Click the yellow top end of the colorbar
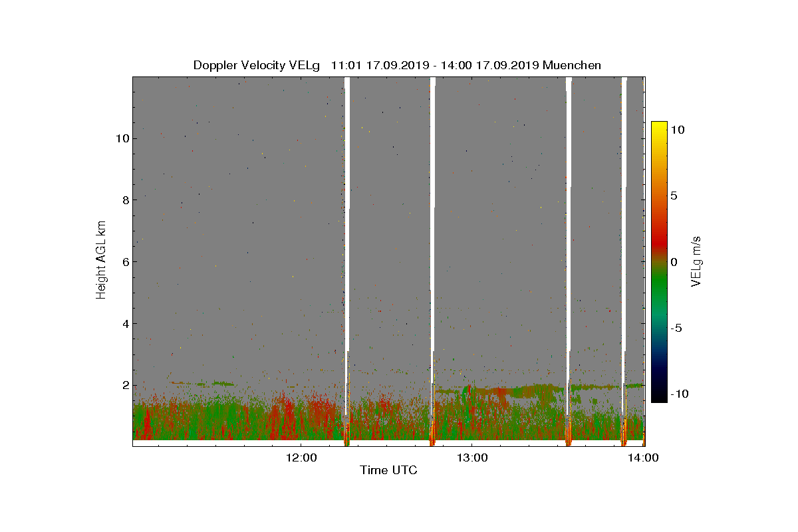Image resolution: width=798 pixels, height=532 pixels. point(658,125)
